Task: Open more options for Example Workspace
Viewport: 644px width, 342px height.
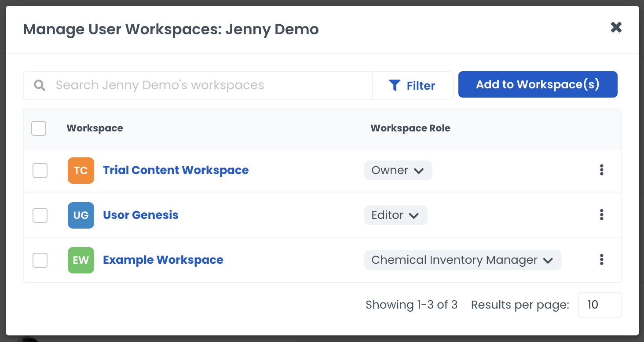Action: click(x=601, y=260)
